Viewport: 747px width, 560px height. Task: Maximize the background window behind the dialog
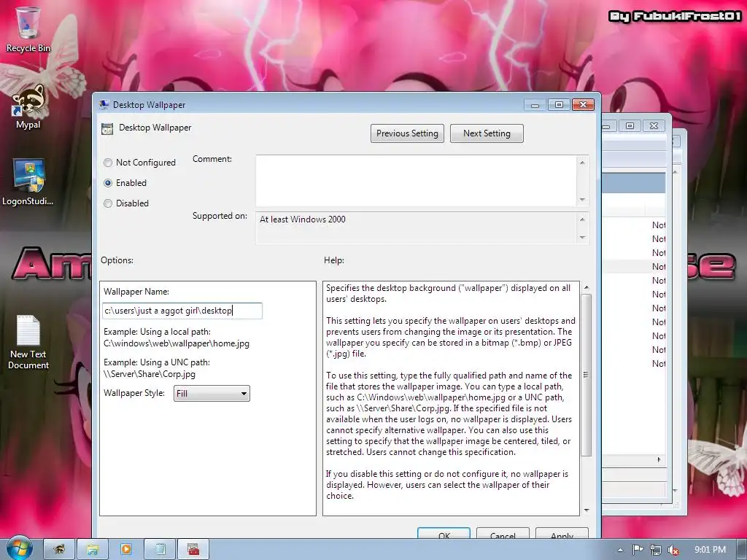pos(630,125)
